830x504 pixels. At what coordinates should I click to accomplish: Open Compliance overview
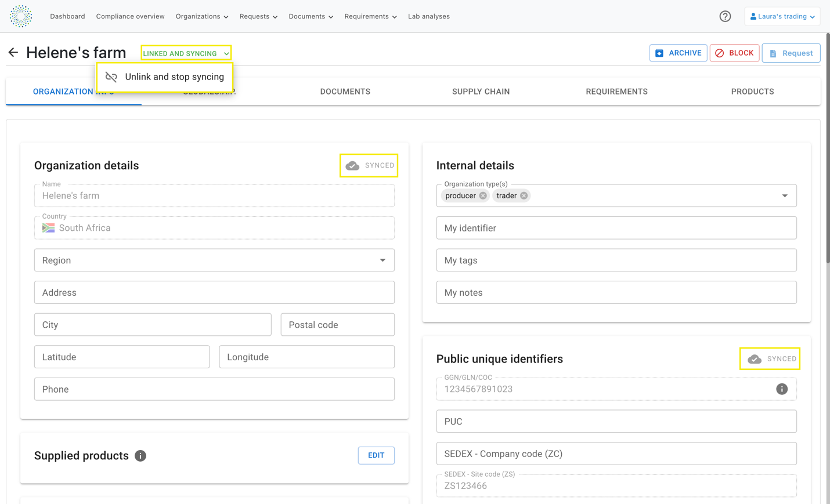pyautogui.click(x=130, y=16)
